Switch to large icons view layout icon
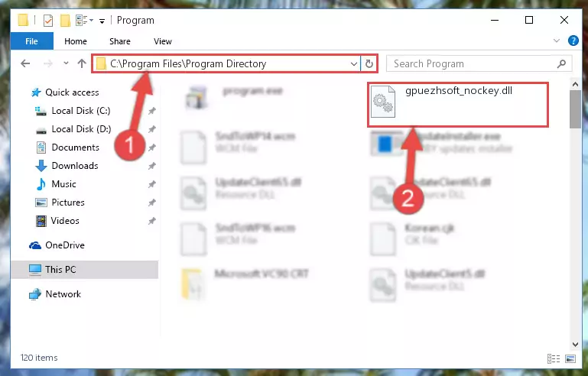Image resolution: width=588 pixels, height=376 pixels. tap(570, 358)
